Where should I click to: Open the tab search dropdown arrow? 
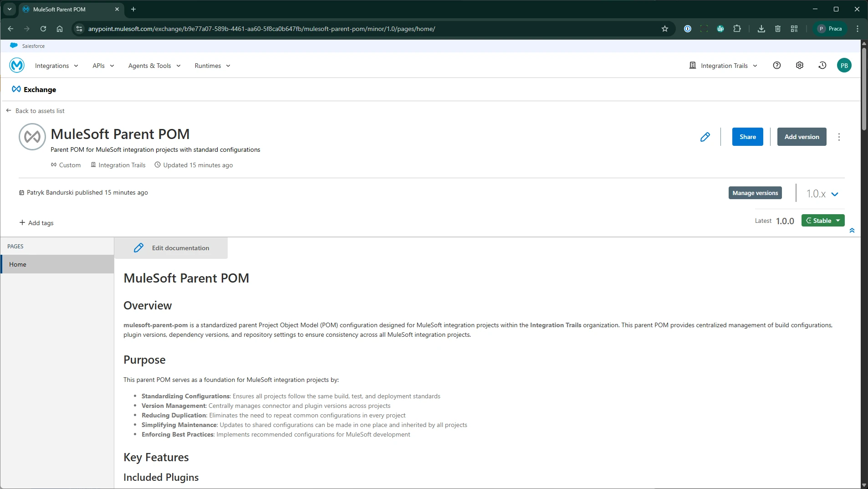10,9
